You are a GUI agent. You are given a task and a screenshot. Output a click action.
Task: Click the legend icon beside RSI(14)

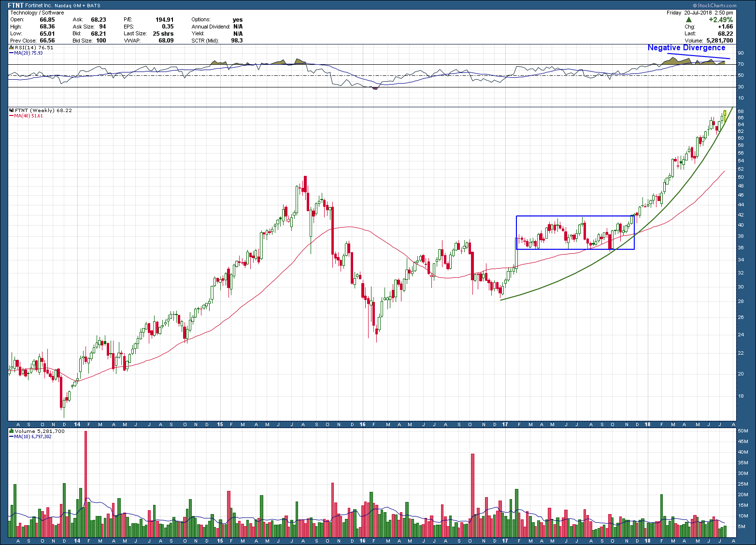coord(12,48)
